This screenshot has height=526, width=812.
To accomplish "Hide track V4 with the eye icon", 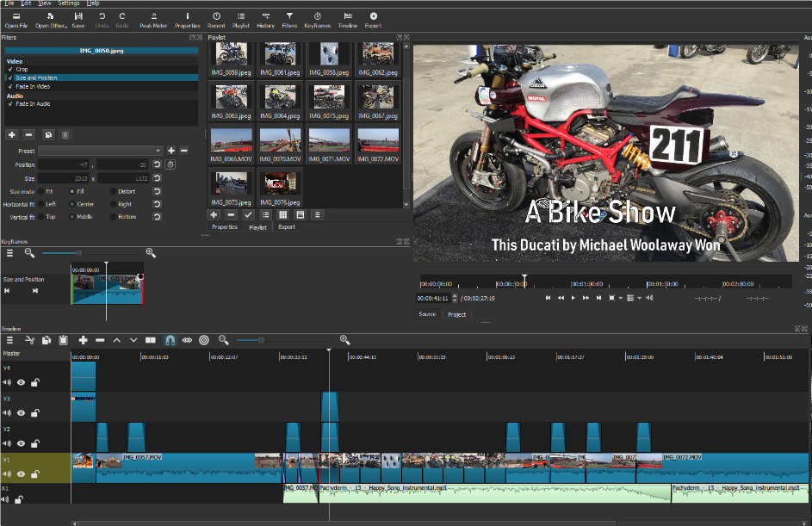I will [21, 382].
